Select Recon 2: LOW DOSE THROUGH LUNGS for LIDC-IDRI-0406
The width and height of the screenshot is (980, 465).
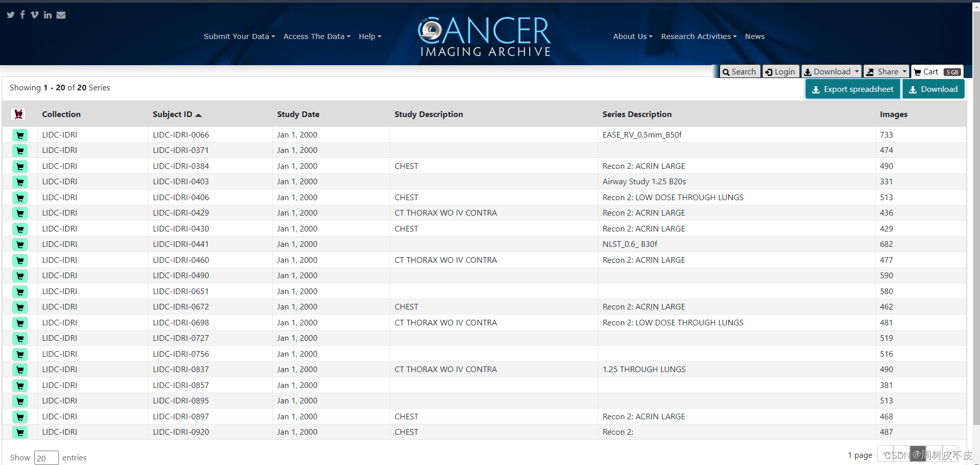(x=673, y=198)
